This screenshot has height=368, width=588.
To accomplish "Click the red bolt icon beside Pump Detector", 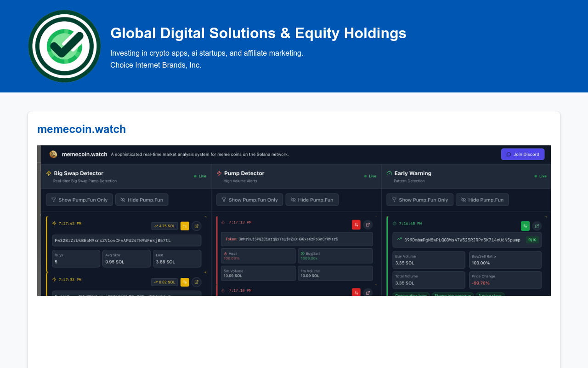I will [x=219, y=173].
